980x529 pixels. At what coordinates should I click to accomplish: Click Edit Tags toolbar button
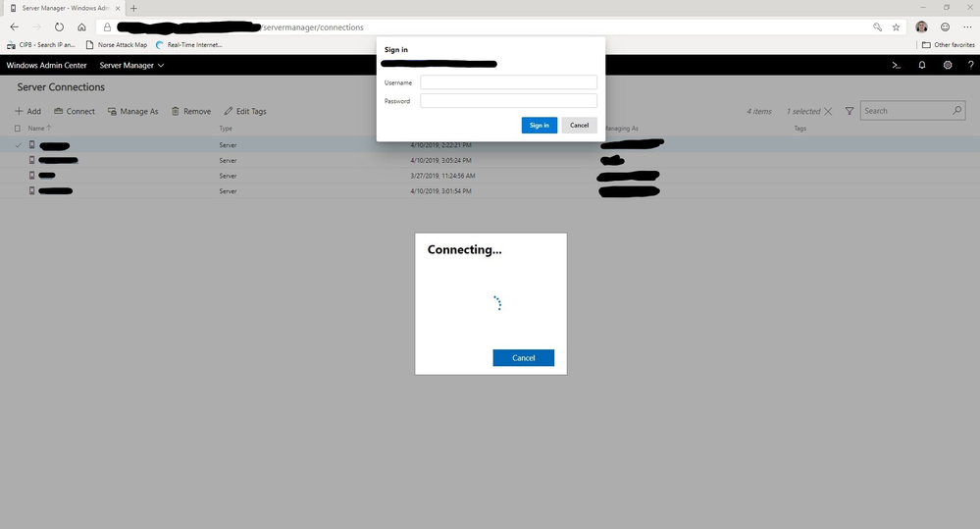pyautogui.click(x=245, y=111)
